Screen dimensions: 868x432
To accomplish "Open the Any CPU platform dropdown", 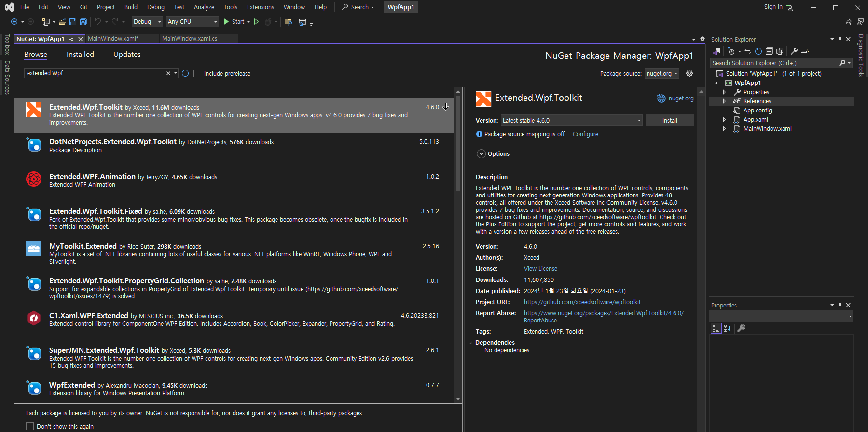I will click(193, 22).
